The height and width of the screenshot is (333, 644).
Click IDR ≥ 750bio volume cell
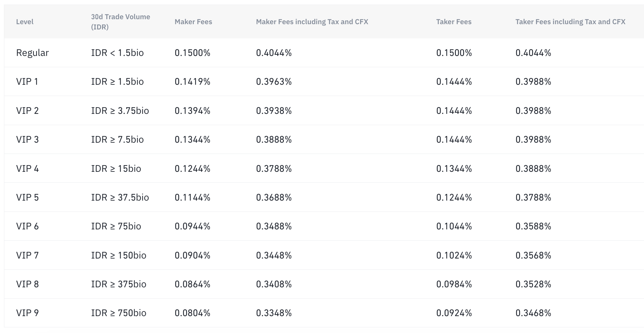(x=119, y=313)
